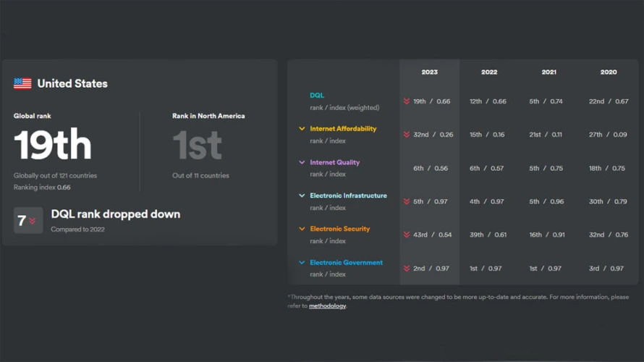The width and height of the screenshot is (644, 362).
Task: Select the 2022 column header
Action: point(489,72)
